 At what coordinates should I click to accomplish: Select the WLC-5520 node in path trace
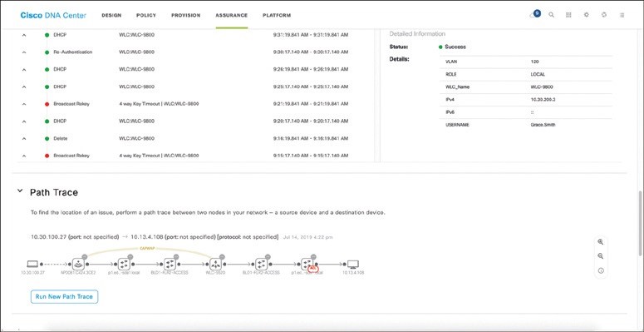(x=215, y=264)
